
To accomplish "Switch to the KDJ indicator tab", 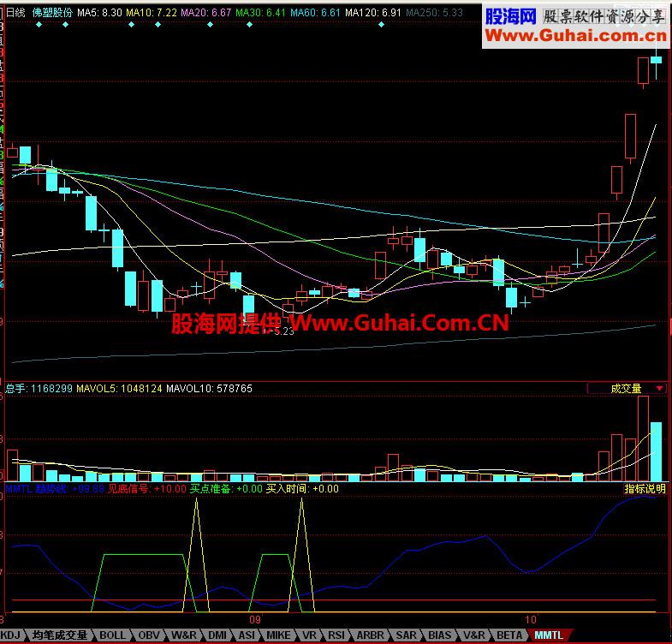I will (10, 635).
